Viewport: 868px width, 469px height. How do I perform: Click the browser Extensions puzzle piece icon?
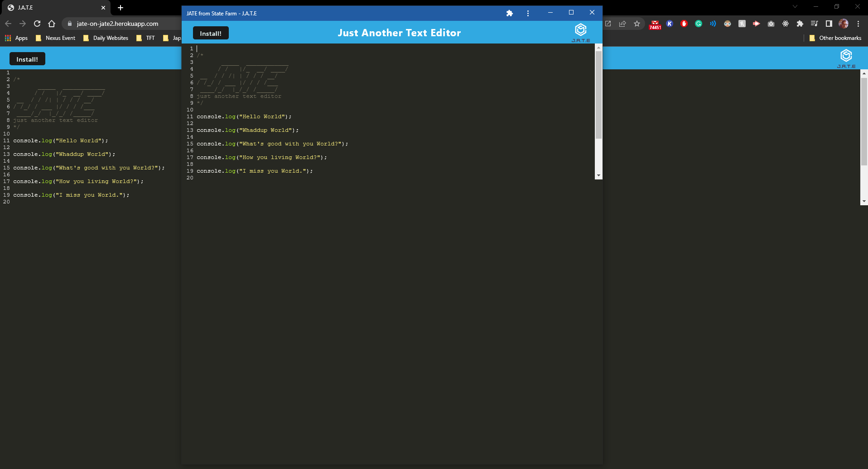(x=800, y=24)
